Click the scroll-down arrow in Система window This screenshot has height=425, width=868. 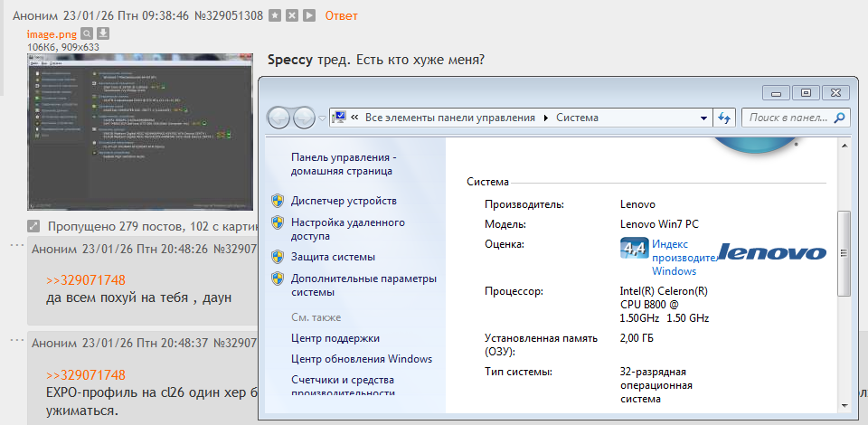pyautogui.click(x=844, y=405)
